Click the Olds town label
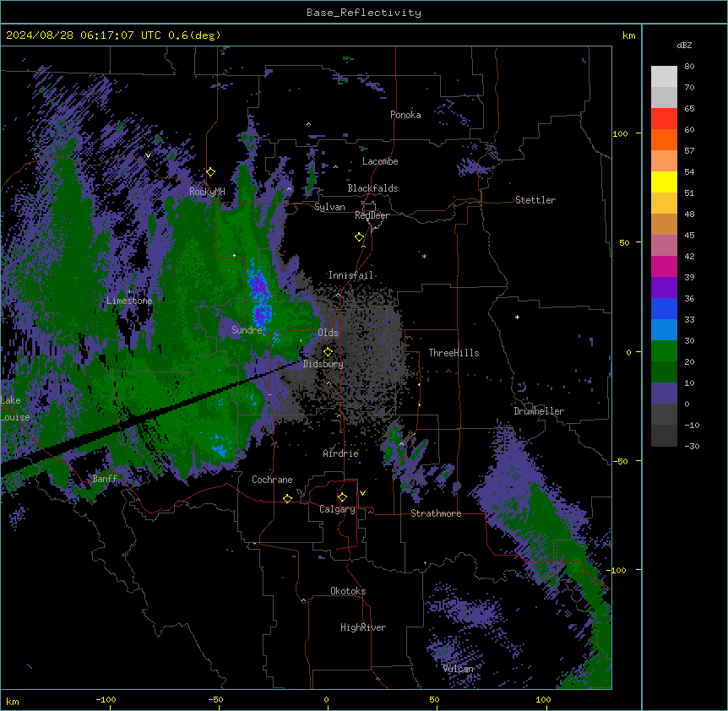The height and width of the screenshot is (711, 728). click(328, 333)
